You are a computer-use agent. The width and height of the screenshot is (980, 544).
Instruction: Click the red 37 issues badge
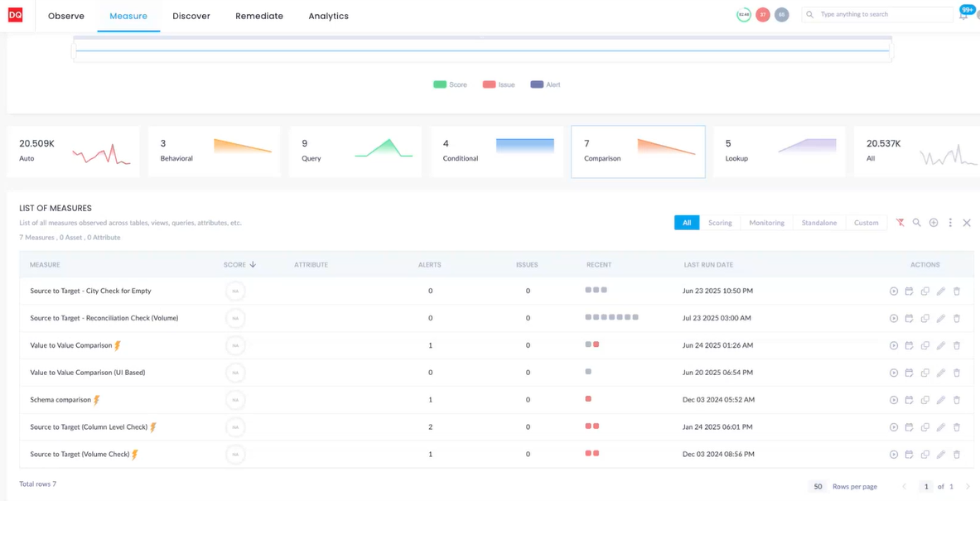coord(762,15)
